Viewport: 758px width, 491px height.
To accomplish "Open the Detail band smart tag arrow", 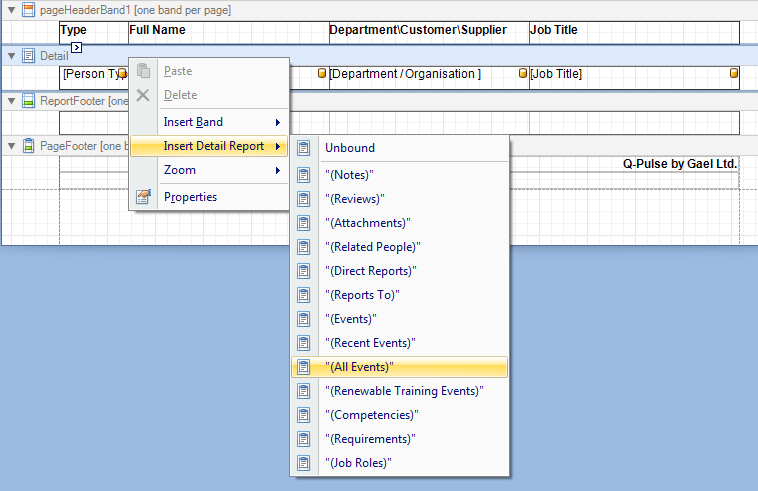I will point(76,47).
